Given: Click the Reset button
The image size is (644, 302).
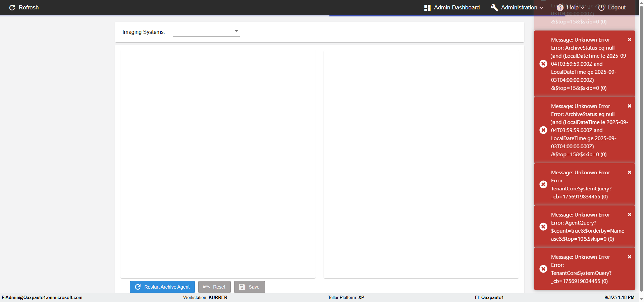Looking at the screenshot, I should (x=214, y=287).
